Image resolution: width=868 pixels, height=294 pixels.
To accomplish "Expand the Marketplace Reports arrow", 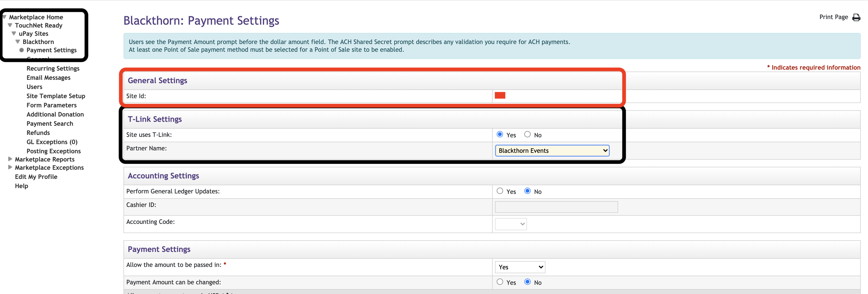I will pyautogui.click(x=10, y=159).
